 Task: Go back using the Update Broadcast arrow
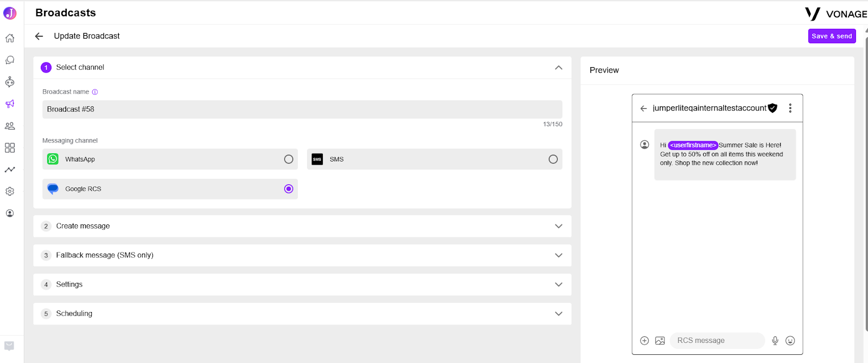(39, 36)
